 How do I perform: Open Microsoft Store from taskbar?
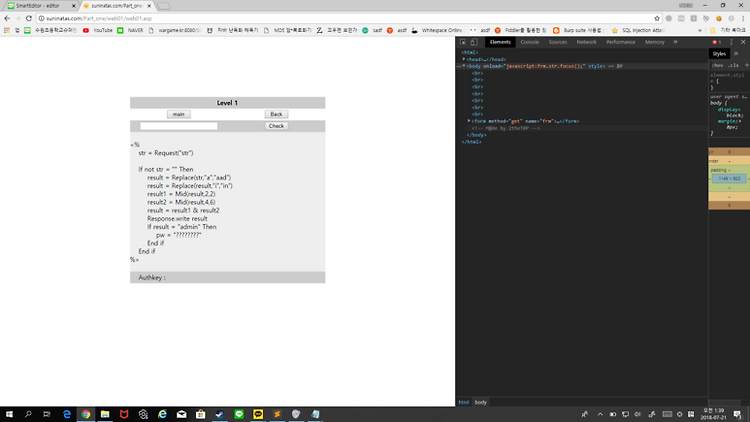[x=200, y=414]
